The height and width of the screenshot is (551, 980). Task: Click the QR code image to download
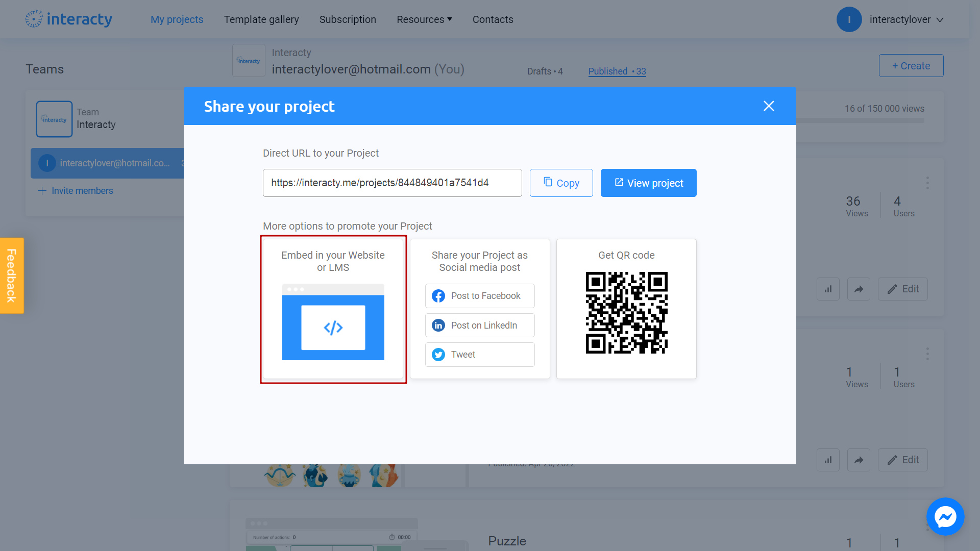coord(626,313)
